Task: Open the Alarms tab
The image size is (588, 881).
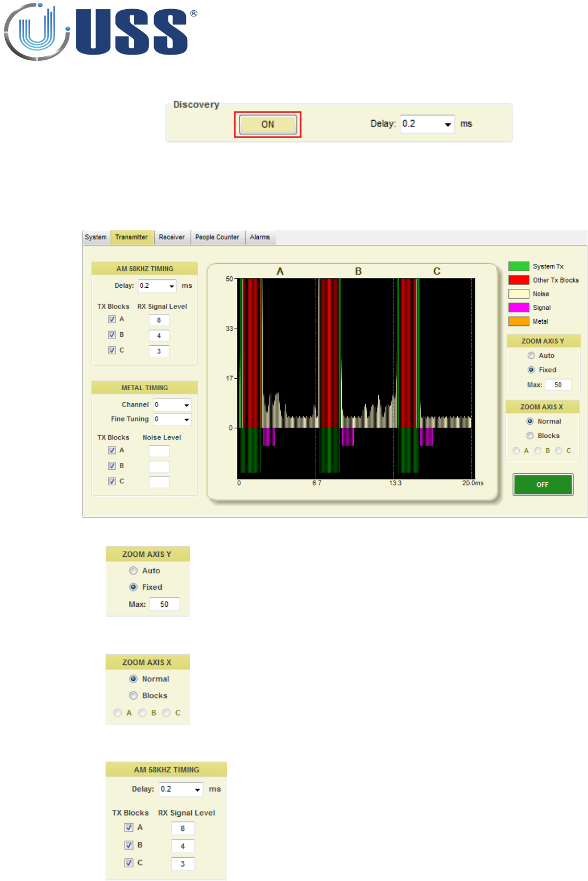Action: (x=260, y=237)
